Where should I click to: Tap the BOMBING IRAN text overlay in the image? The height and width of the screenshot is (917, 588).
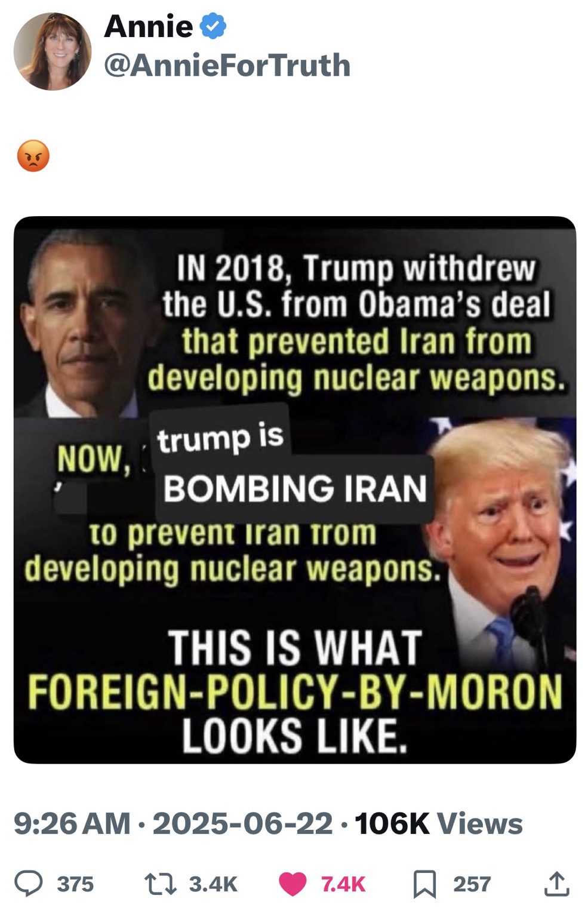[x=295, y=488]
